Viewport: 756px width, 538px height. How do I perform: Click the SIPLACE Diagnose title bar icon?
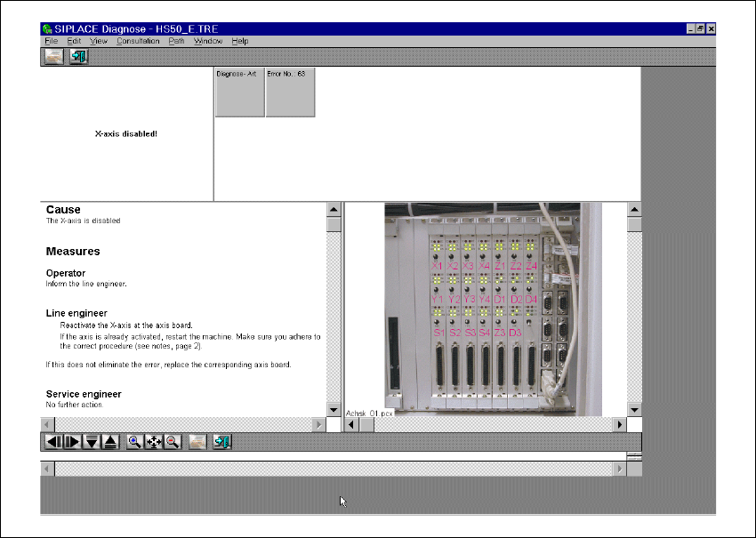(47, 29)
